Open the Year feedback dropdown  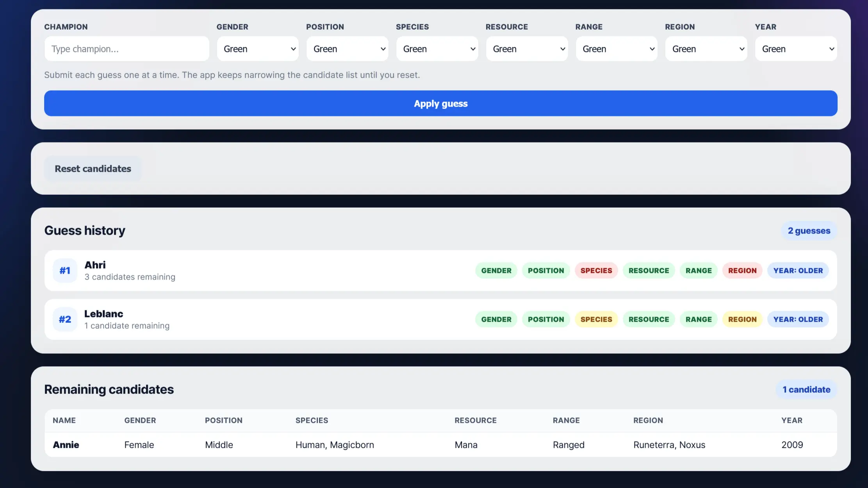796,49
